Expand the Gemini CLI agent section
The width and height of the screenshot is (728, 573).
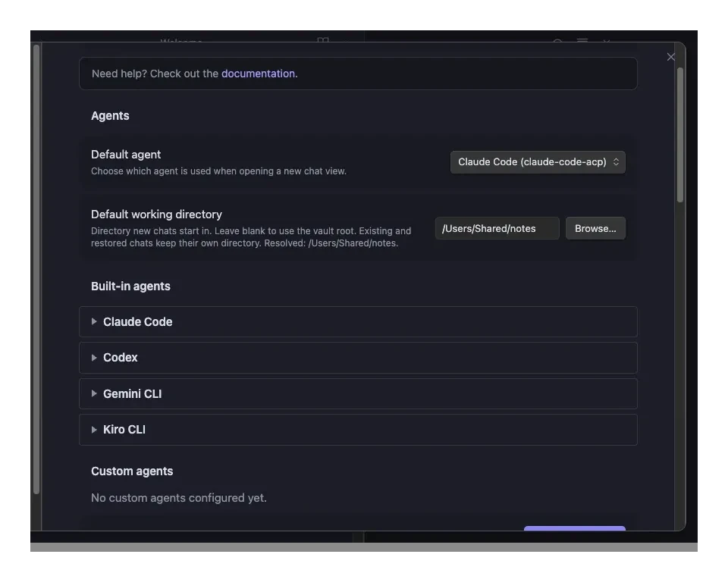pos(358,393)
